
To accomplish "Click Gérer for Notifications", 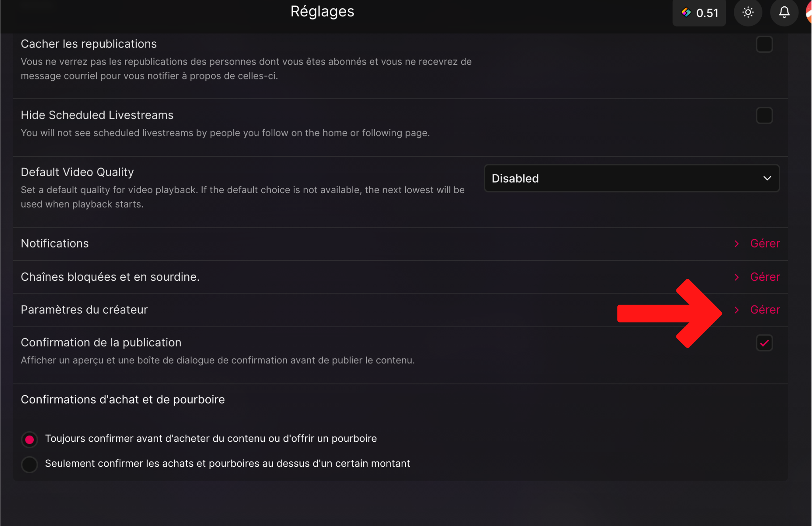I will [x=765, y=244].
